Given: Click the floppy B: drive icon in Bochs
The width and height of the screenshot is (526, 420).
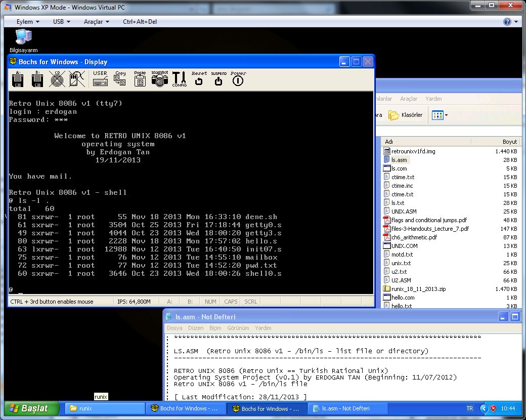Looking at the screenshot, I should point(37,79).
